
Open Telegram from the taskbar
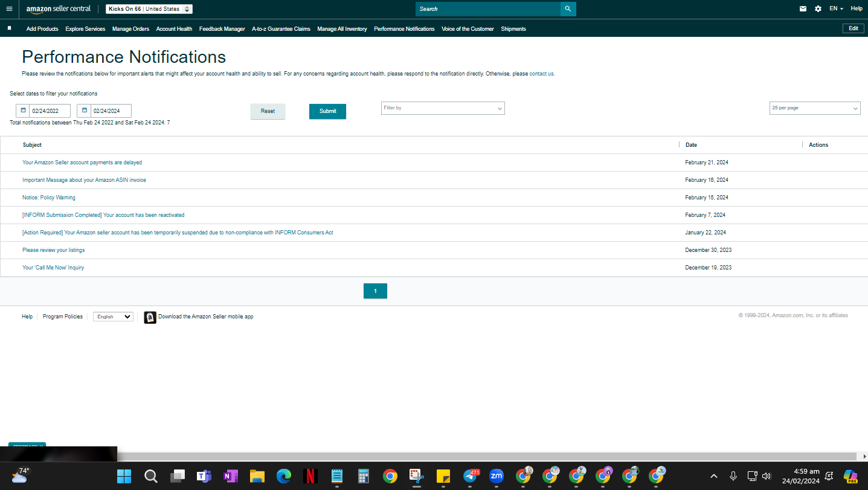[471, 476]
